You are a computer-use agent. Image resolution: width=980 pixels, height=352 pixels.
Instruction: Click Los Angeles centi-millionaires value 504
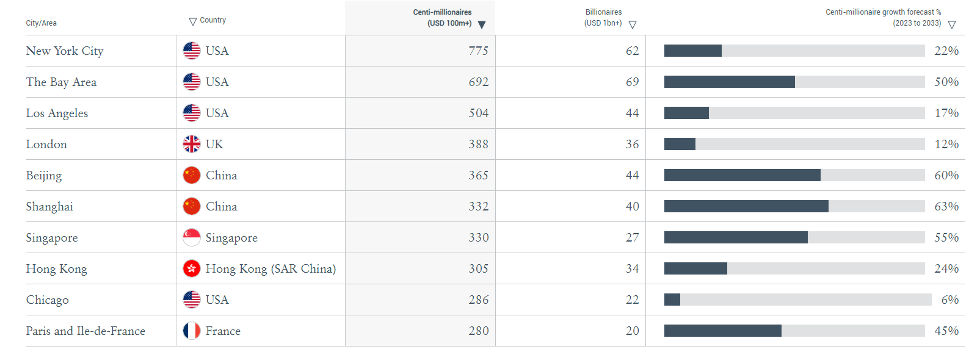point(478,113)
